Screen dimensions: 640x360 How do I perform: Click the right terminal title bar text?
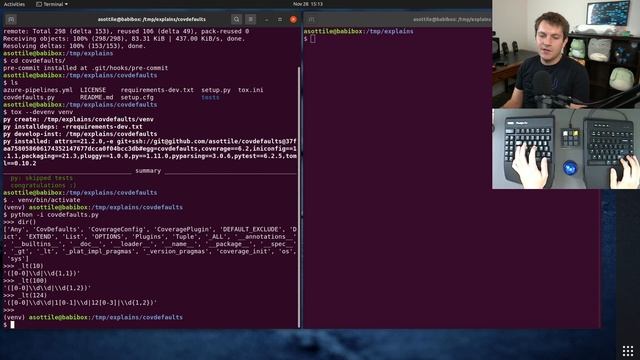(452, 19)
